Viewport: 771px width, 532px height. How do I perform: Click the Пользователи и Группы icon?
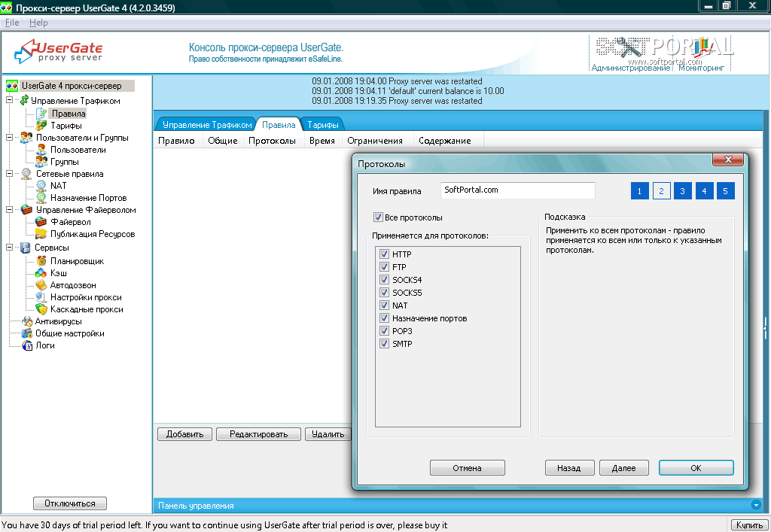pos(26,138)
